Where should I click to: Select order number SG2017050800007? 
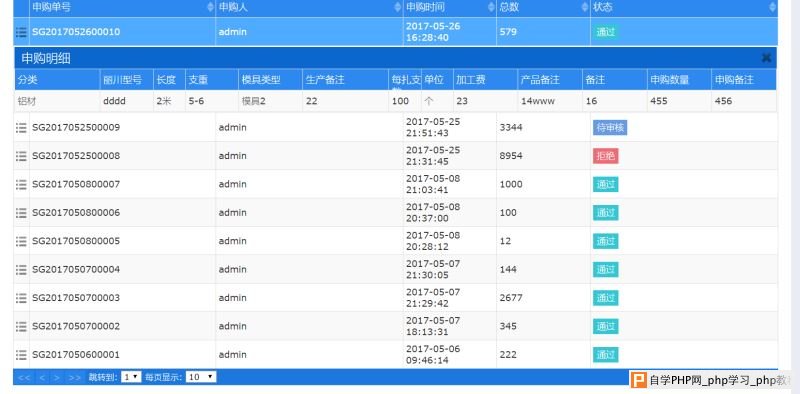tap(76, 184)
